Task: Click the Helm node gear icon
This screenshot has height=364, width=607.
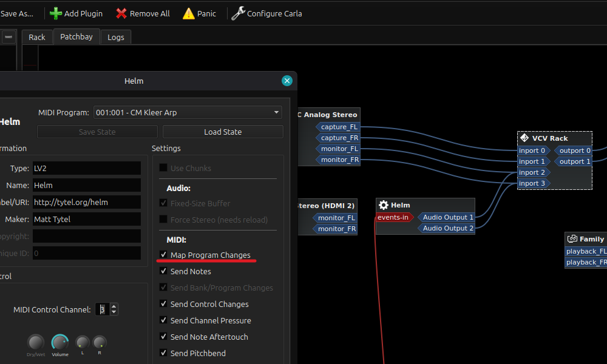Action: (383, 205)
